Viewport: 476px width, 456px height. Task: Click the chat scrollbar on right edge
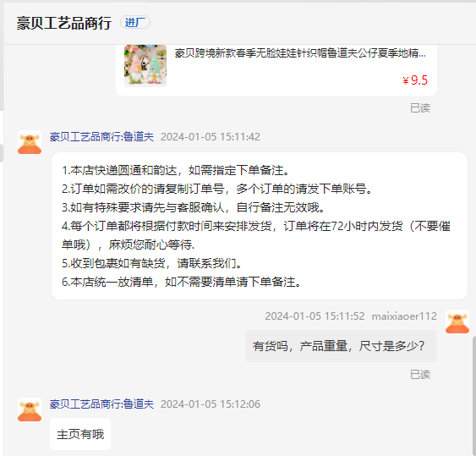pos(474,395)
